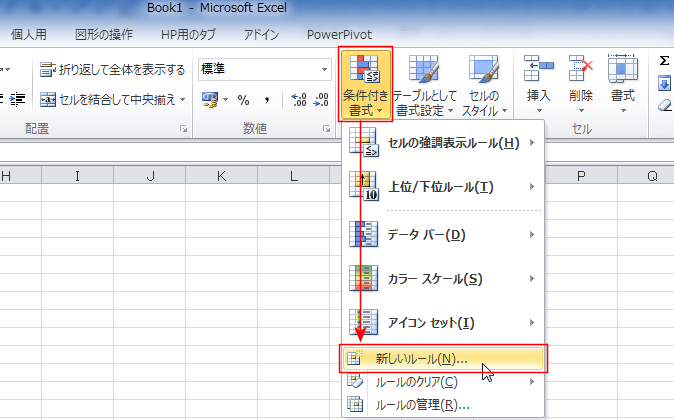The width and height of the screenshot is (674, 420).
Task: Open アイコン セット submenu
Action: pos(443,322)
